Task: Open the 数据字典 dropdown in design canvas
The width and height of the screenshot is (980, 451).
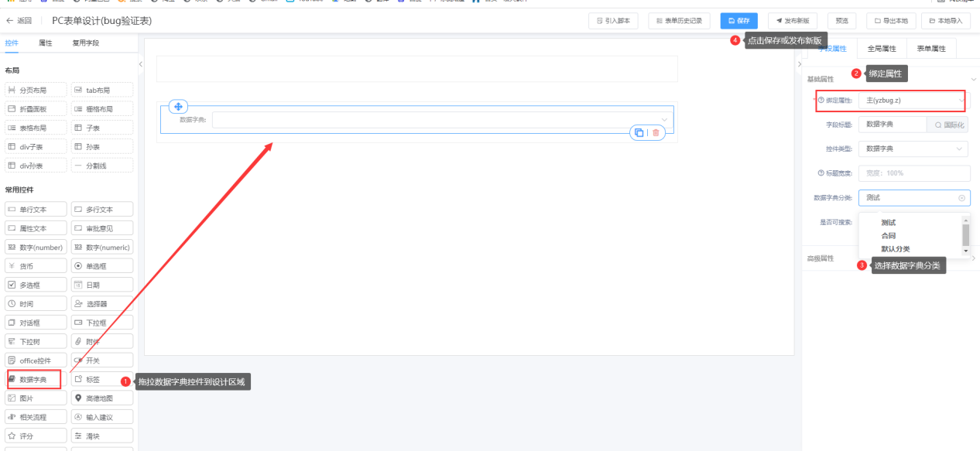Action: point(441,120)
